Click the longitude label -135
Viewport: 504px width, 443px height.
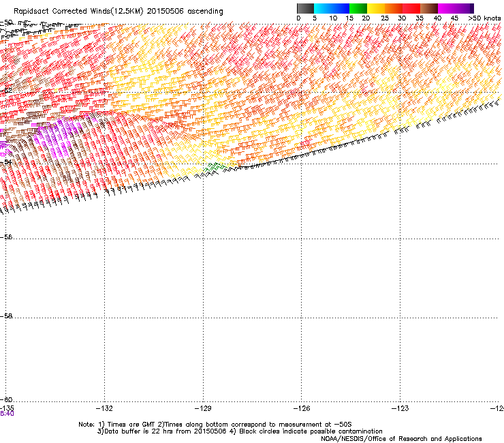[7, 408]
